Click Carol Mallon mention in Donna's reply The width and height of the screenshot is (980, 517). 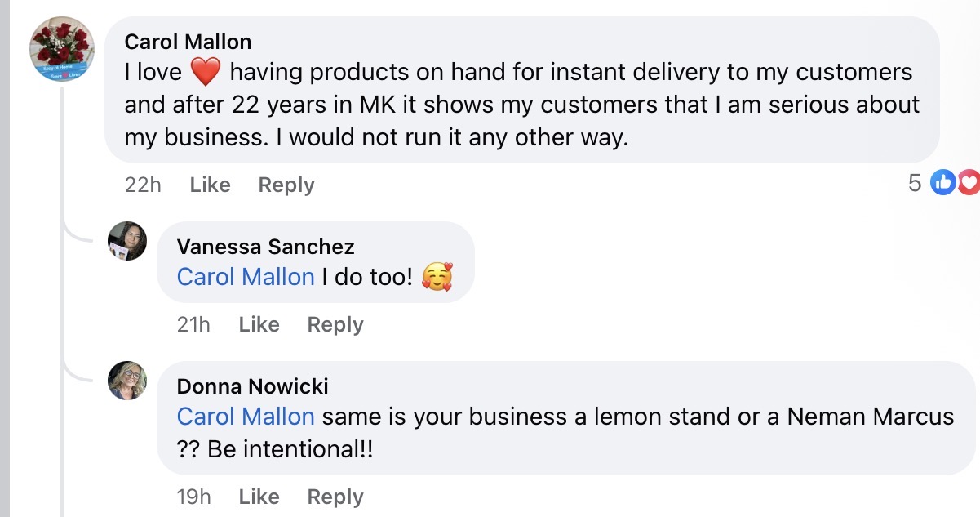246,417
